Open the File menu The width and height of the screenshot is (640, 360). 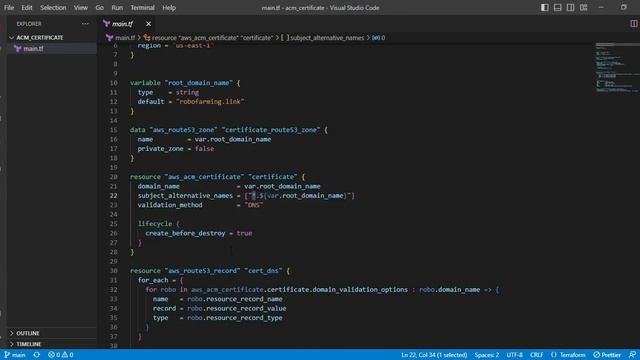(x=9, y=8)
